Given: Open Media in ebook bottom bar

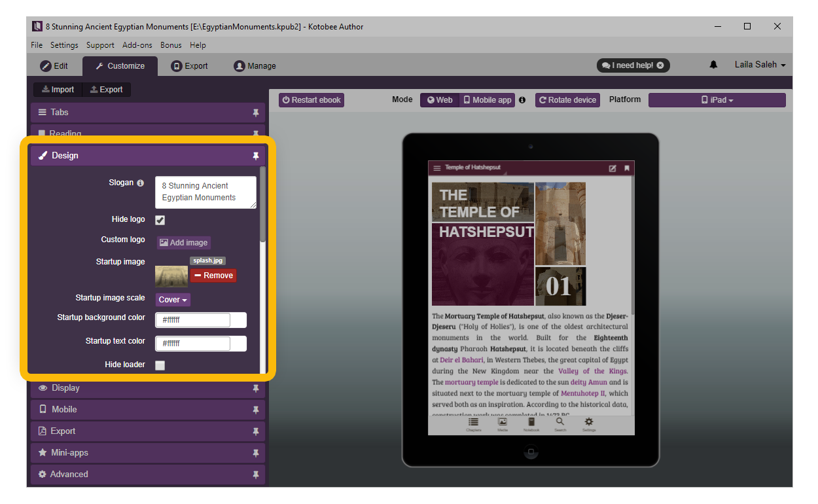Looking at the screenshot, I should (x=503, y=424).
